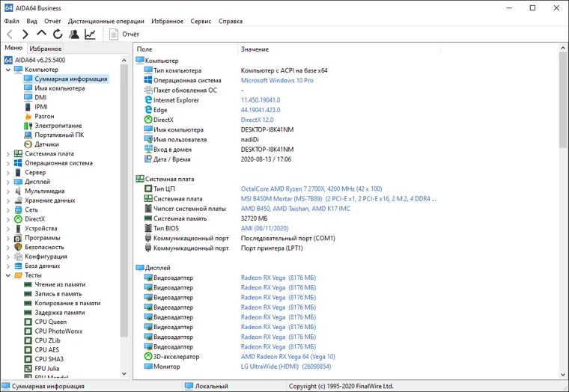The image size is (569, 392).
Task: Click the Отчёт report toolbar button
Action: [x=124, y=34]
